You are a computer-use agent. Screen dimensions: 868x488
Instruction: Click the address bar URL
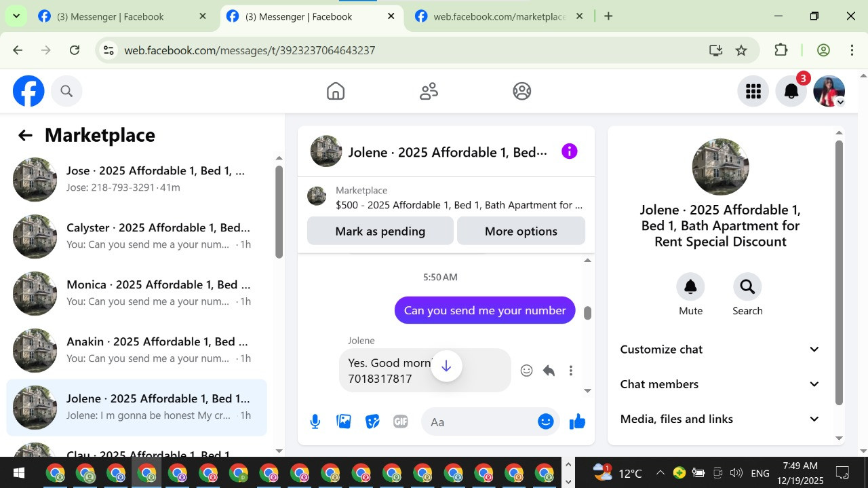click(x=250, y=51)
